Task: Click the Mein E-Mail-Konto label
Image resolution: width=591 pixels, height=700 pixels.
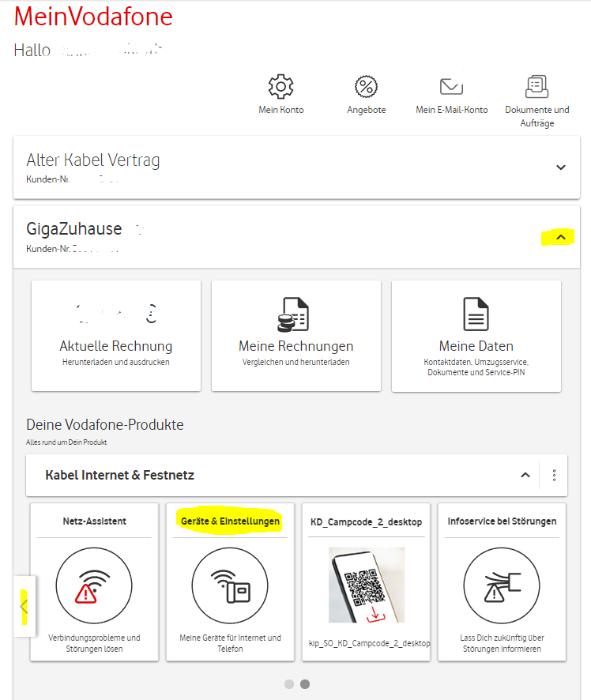Action: (x=451, y=110)
